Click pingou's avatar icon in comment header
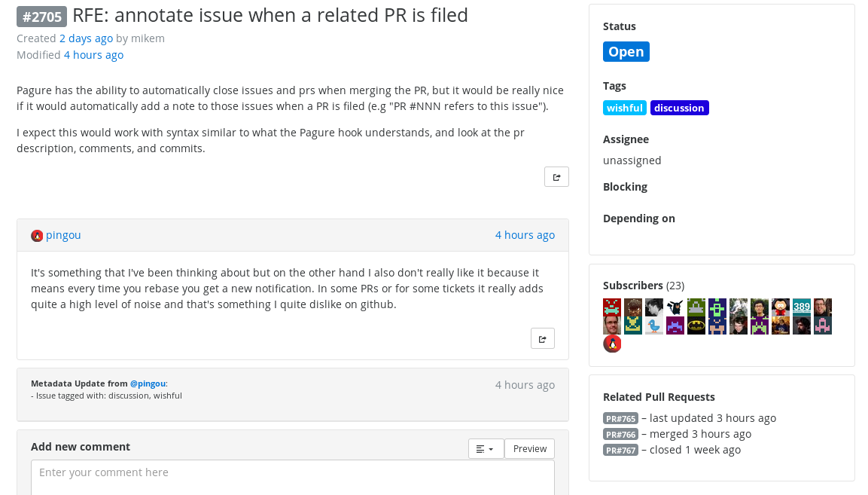868x495 pixels. coord(37,236)
